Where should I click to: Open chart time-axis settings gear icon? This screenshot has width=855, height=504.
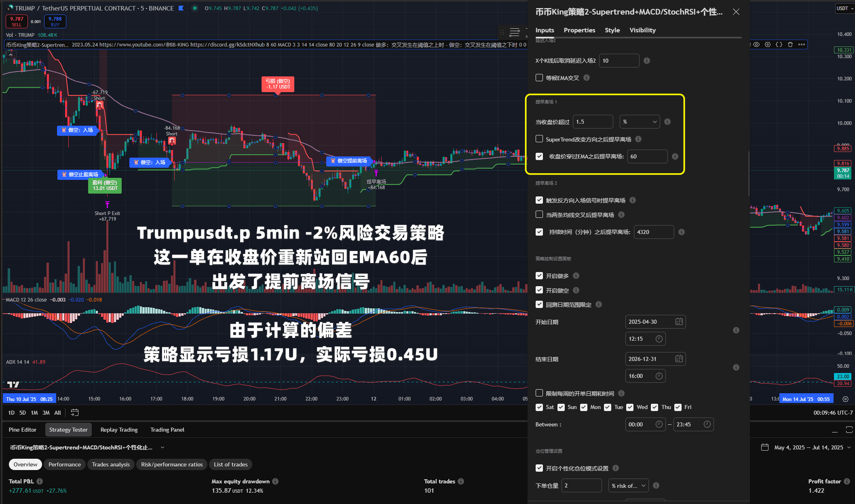point(845,399)
